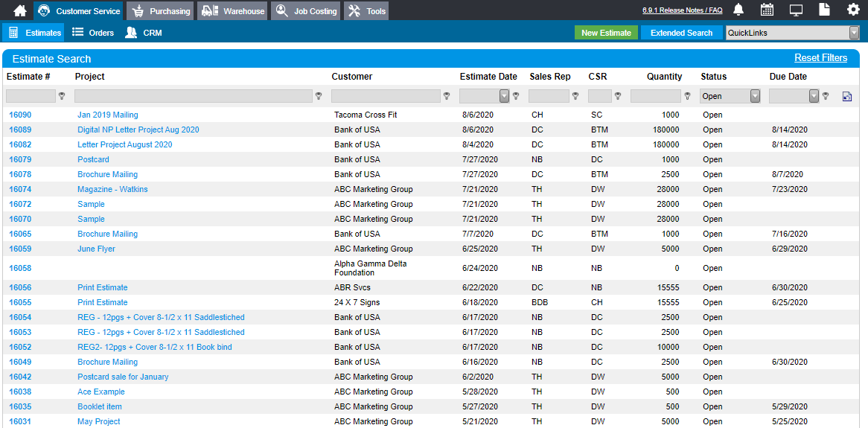Click the Extended Search button
The height and width of the screenshot is (428, 868).
click(681, 33)
